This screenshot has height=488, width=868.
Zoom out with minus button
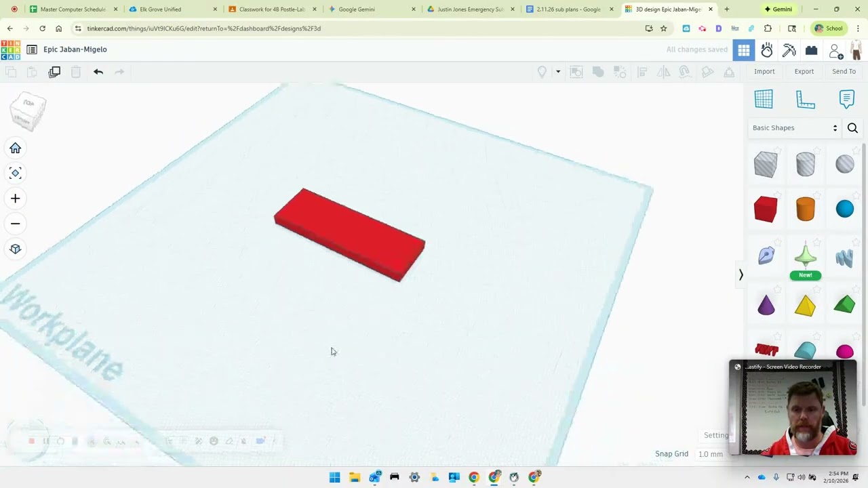[x=16, y=224]
